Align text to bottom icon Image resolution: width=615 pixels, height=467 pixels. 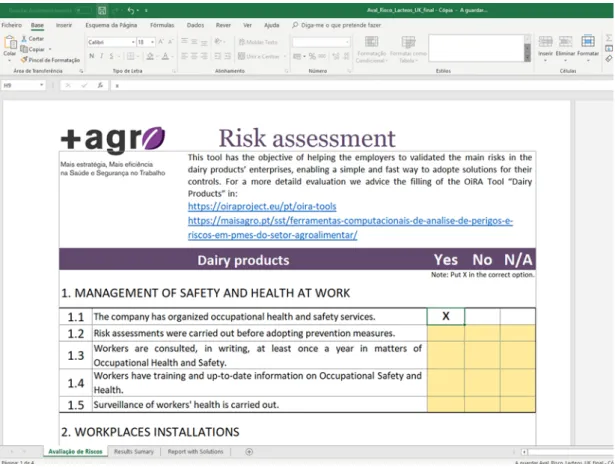tap(204, 42)
